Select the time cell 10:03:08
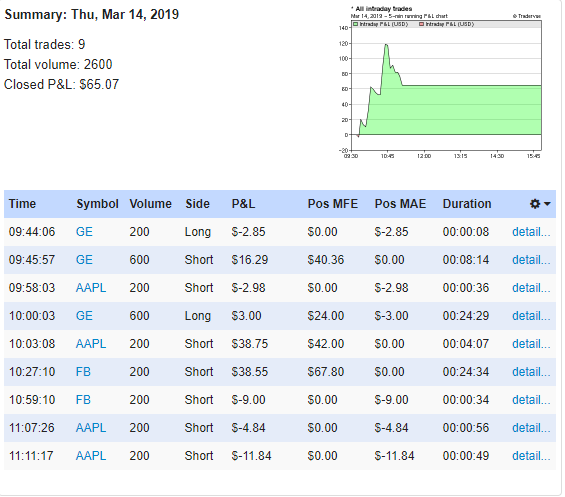The image size is (565, 497). [x=32, y=344]
